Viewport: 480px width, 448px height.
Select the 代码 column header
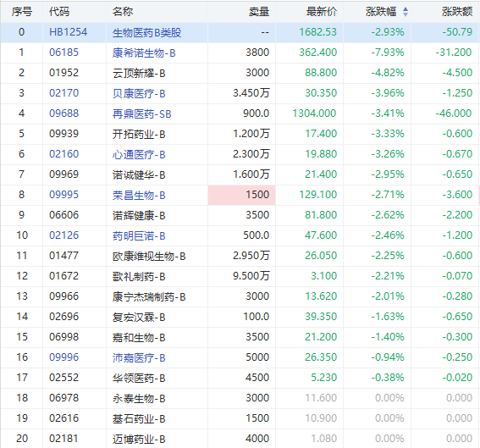tap(59, 12)
